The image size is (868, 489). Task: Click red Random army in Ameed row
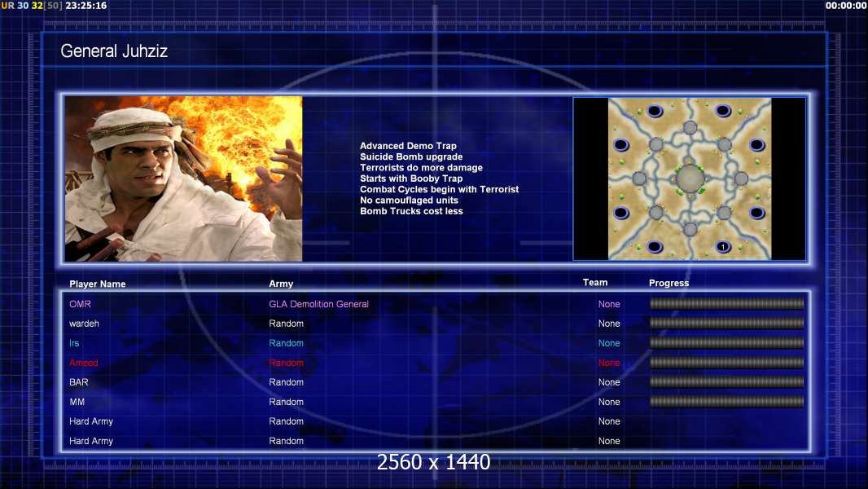tap(286, 363)
